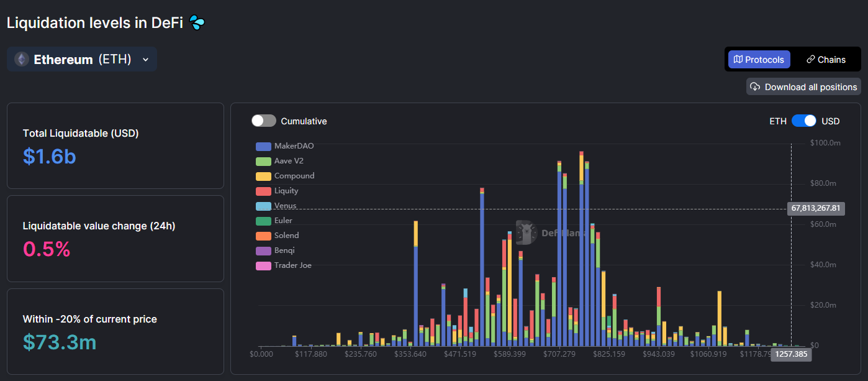Switch the ETH/USD currency toggle
Screen dimensions: 868x381
pyautogui.click(x=804, y=121)
